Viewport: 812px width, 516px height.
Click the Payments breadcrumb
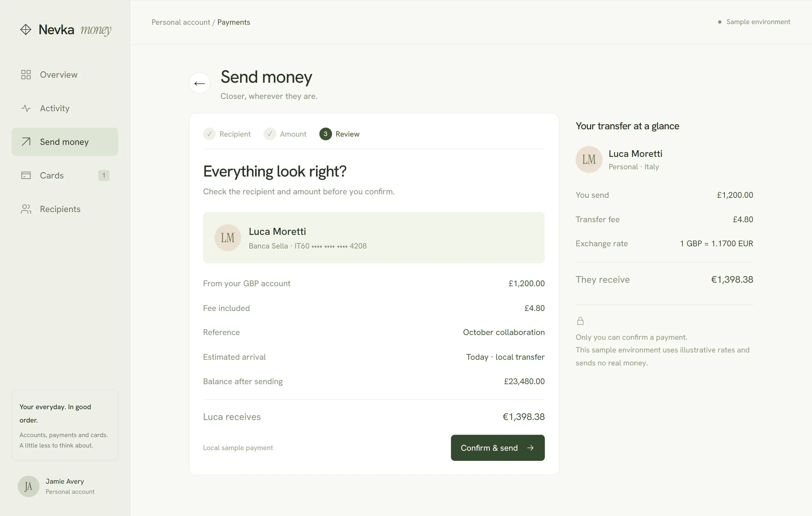(234, 22)
